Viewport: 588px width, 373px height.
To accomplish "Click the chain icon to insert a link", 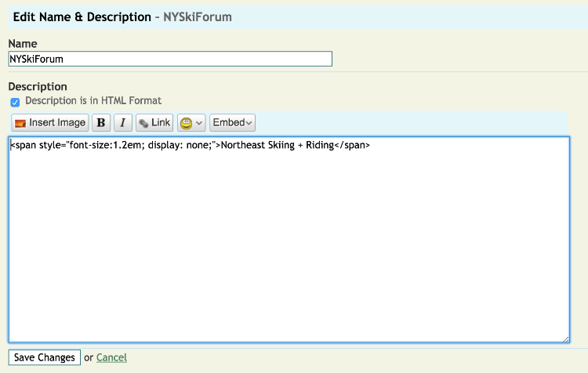I will (143, 123).
